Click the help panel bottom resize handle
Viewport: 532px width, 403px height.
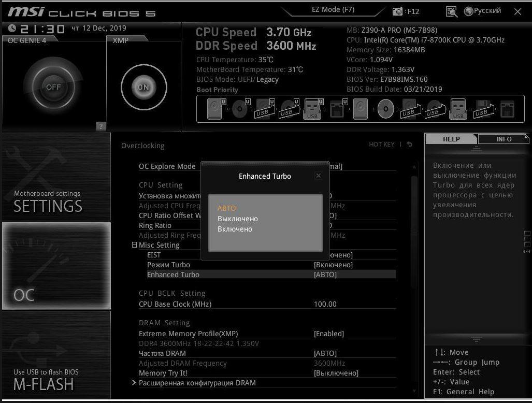coord(476,339)
